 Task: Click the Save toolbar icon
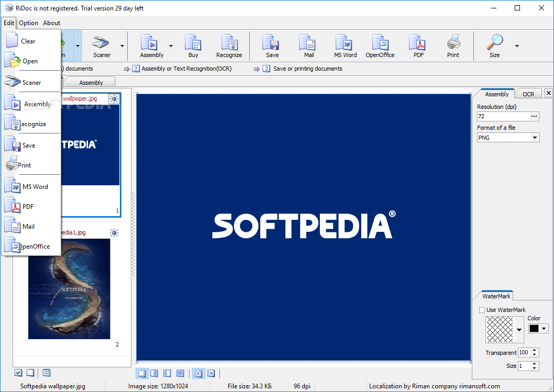[x=272, y=46]
